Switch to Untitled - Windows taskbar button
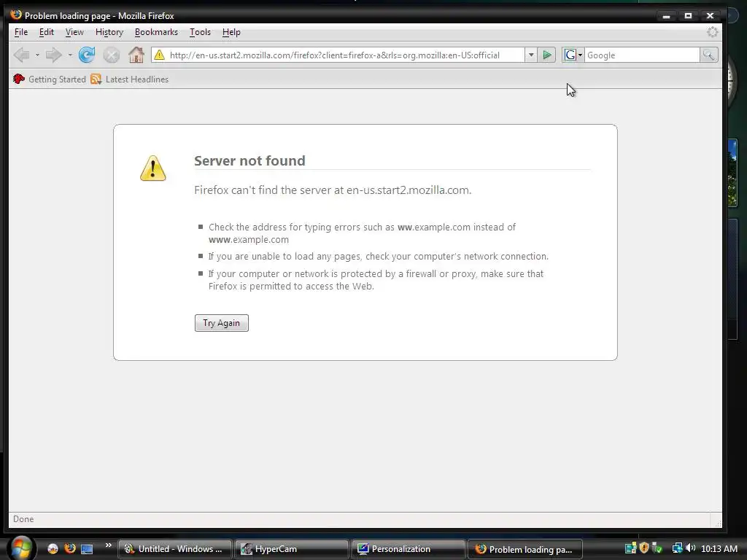Screen dimensions: 747x560 tap(175, 549)
